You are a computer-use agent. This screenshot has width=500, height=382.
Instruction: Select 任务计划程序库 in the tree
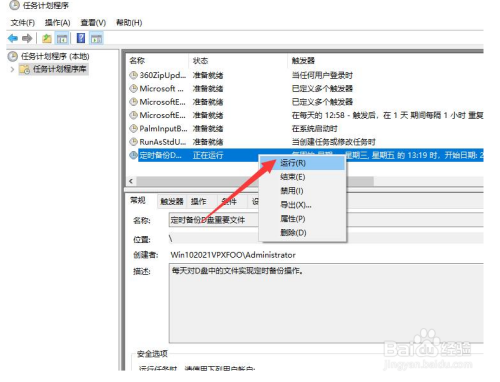point(59,69)
